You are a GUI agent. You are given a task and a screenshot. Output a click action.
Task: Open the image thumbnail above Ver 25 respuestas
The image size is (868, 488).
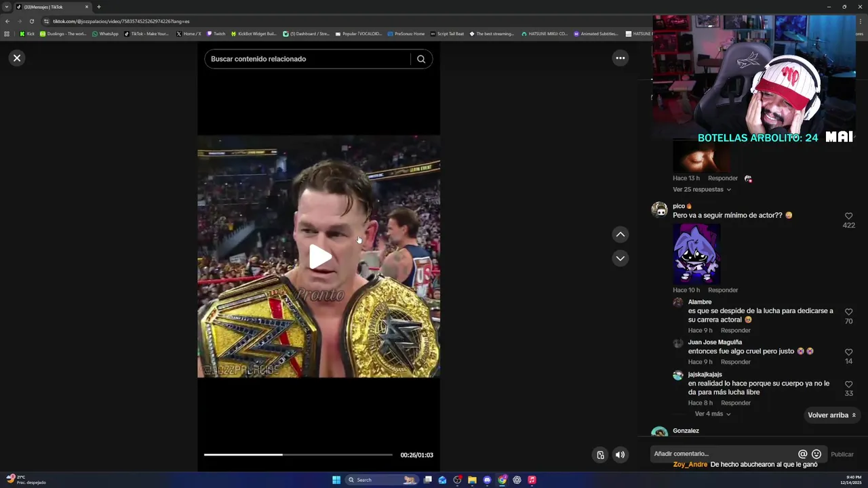click(x=701, y=157)
